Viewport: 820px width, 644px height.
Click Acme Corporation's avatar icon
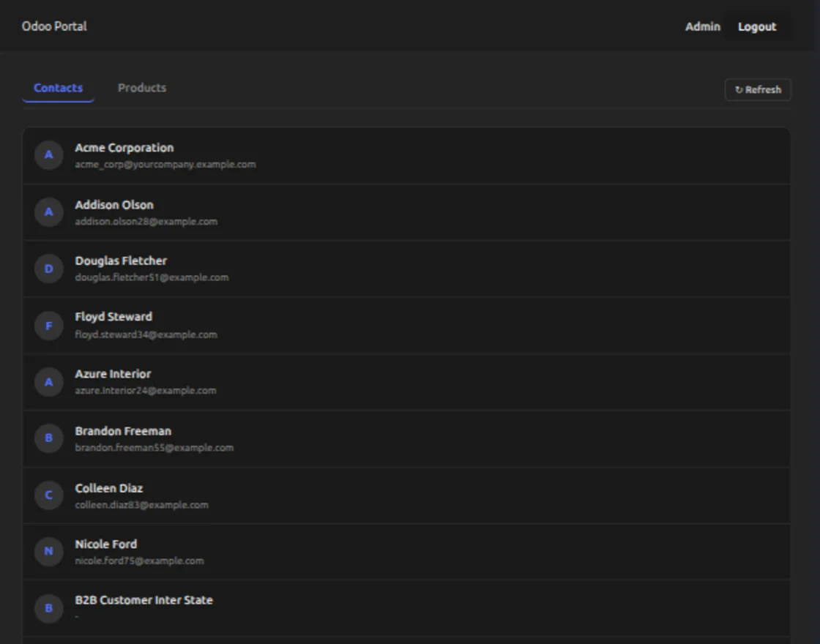click(49, 155)
